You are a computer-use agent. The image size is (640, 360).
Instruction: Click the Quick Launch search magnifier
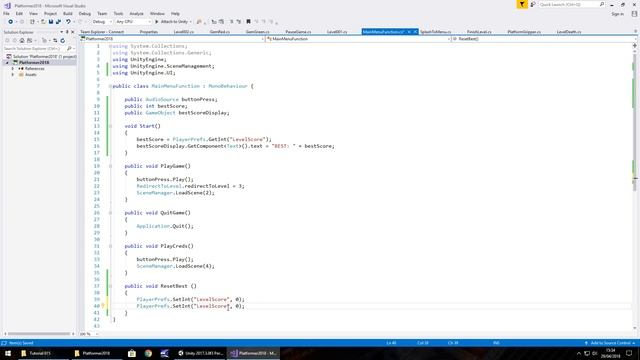click(602, 4)
